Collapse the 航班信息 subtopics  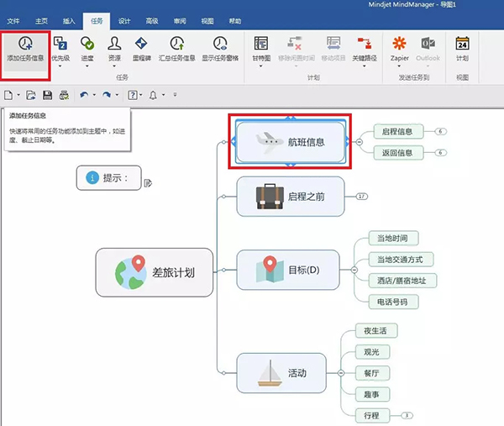click(x=360, y=142)
